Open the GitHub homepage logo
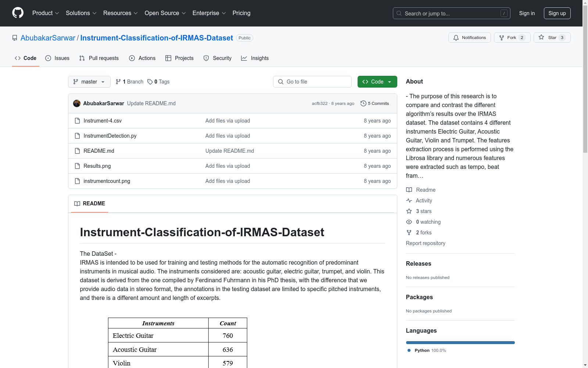The image size is (588, 368). [18, 13]
